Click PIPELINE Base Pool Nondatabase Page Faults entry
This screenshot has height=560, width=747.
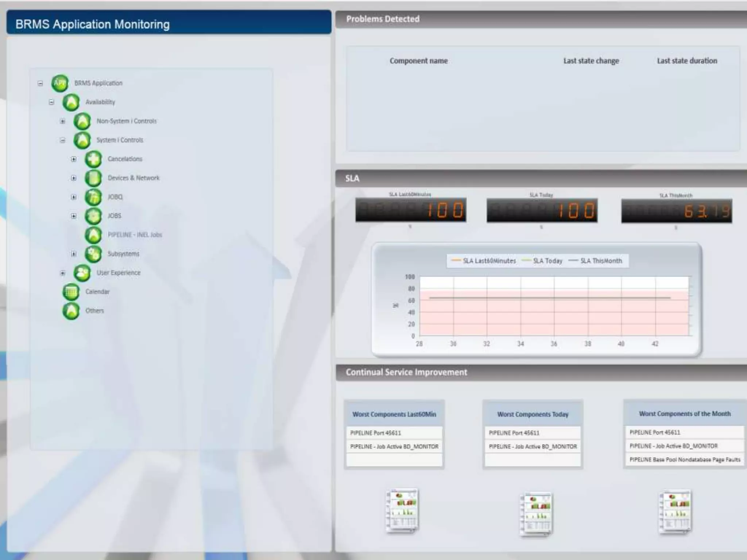pyautogui.click(x=685, y=460)
